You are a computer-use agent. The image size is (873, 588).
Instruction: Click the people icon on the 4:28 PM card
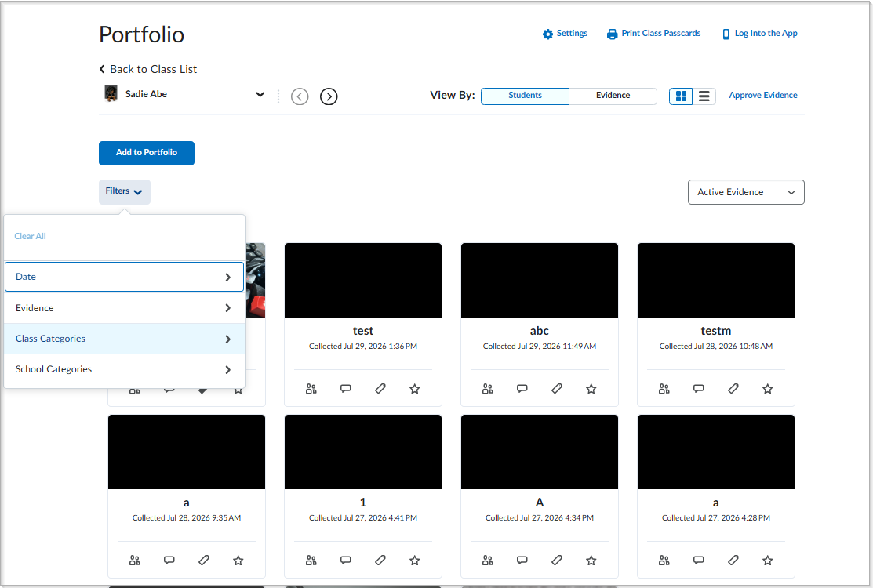tap(664, 561)
